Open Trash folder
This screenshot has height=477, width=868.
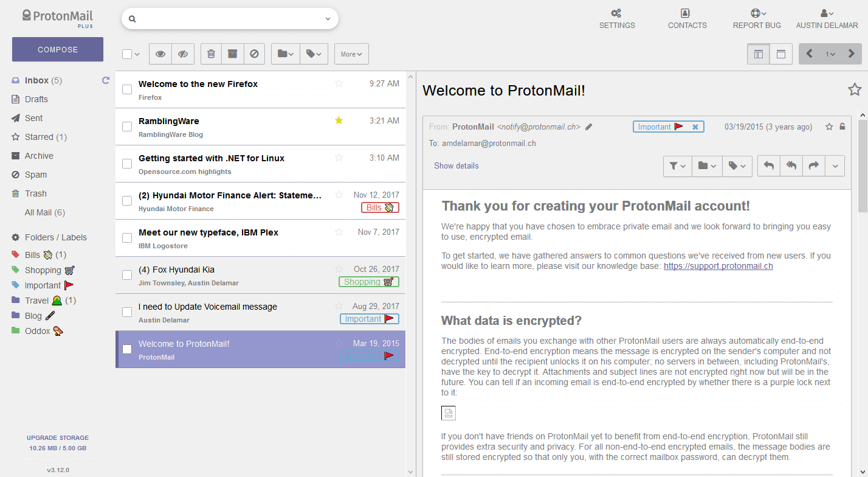(x=35, y=193)
